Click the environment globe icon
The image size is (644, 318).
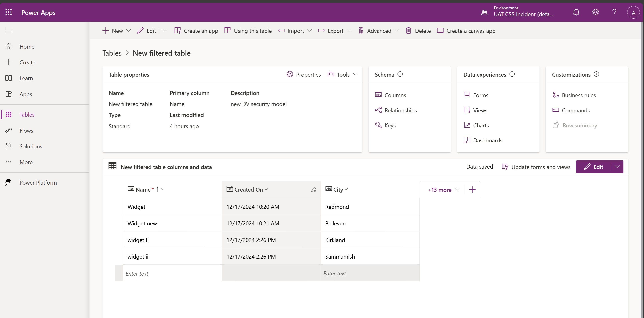[x=484, y=12]
